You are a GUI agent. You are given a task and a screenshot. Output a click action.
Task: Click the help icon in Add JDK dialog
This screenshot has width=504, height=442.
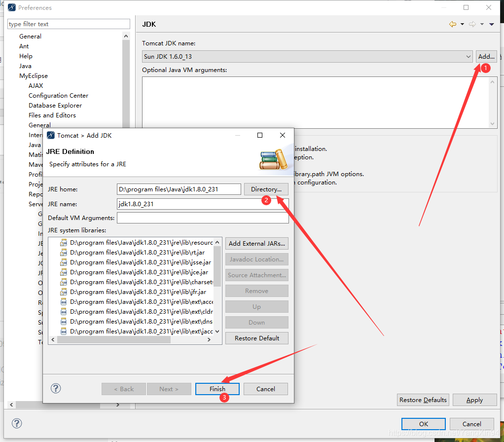[x=56, y=388]
